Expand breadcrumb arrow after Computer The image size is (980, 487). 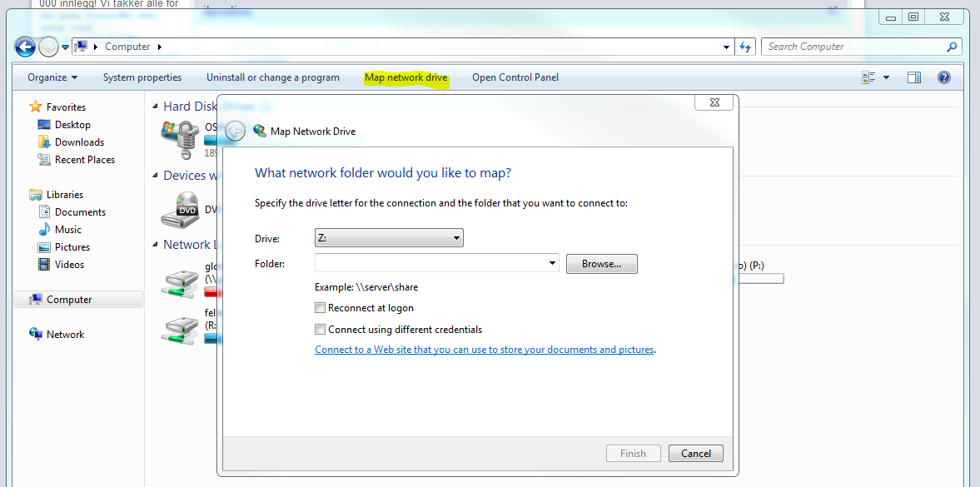click(x=159, y=47)
